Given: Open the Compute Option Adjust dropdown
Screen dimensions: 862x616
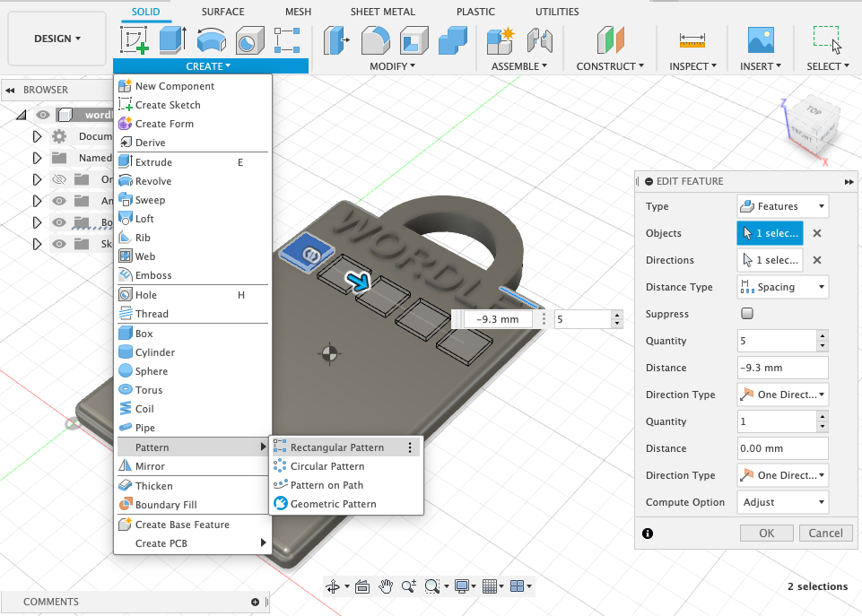Looking at the screenshot, I should coord(782,502).
